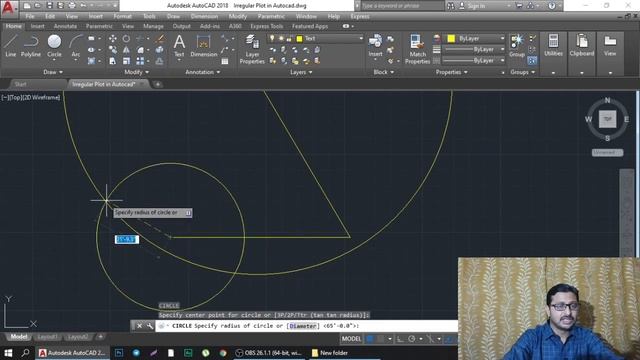640x360 pixels.
Task: Toggle MODEL space button in status bar
Action: pos(351,339)
